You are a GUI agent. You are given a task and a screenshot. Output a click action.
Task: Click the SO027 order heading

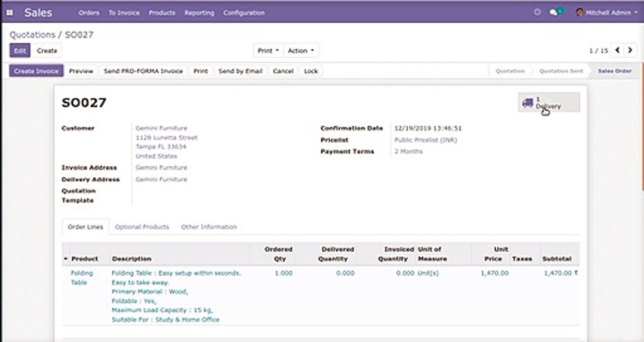(x=84, y=103)
